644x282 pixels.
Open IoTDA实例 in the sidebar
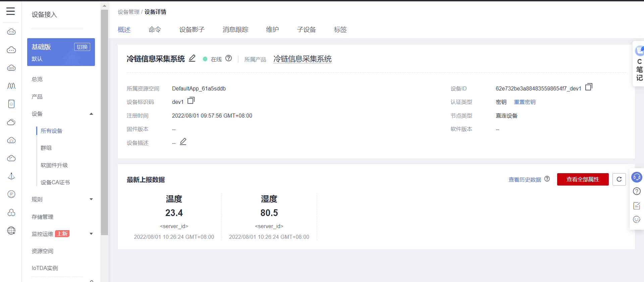coord(45,268)
